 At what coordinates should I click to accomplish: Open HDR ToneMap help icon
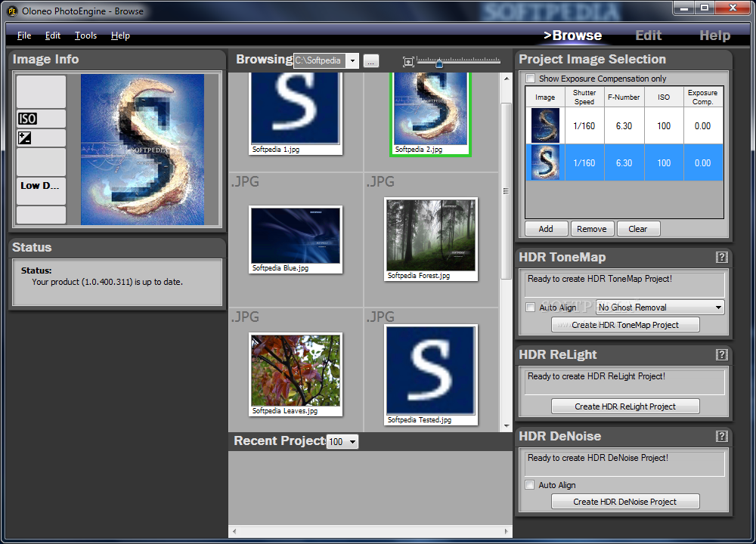(721, 258)
